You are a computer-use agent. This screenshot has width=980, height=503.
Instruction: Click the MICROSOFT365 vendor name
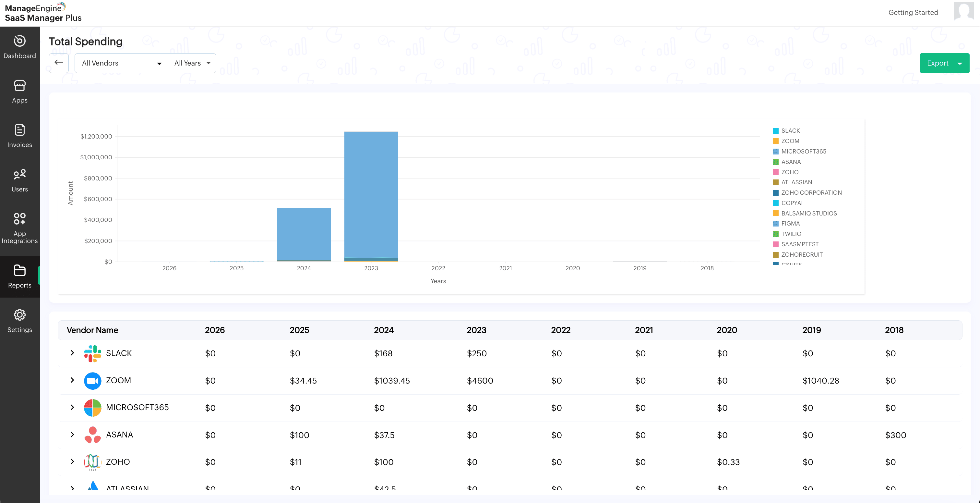coord(137,407)
